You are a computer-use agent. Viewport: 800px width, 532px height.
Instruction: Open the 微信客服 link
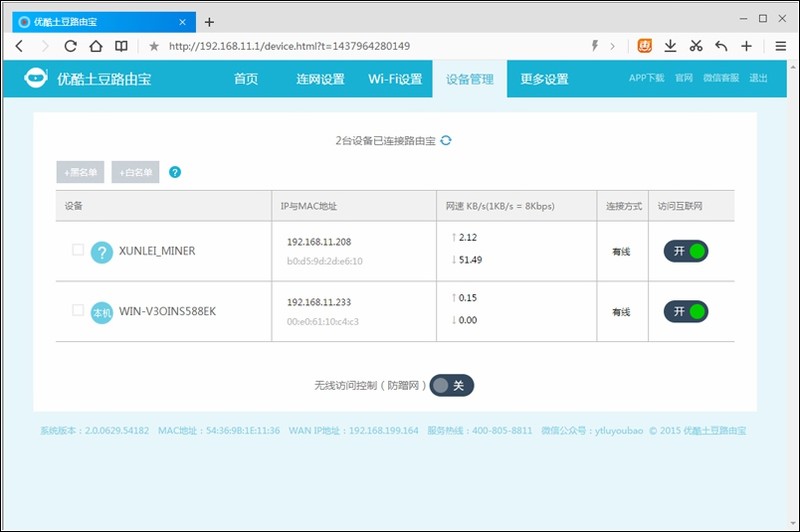pos(721,78)
